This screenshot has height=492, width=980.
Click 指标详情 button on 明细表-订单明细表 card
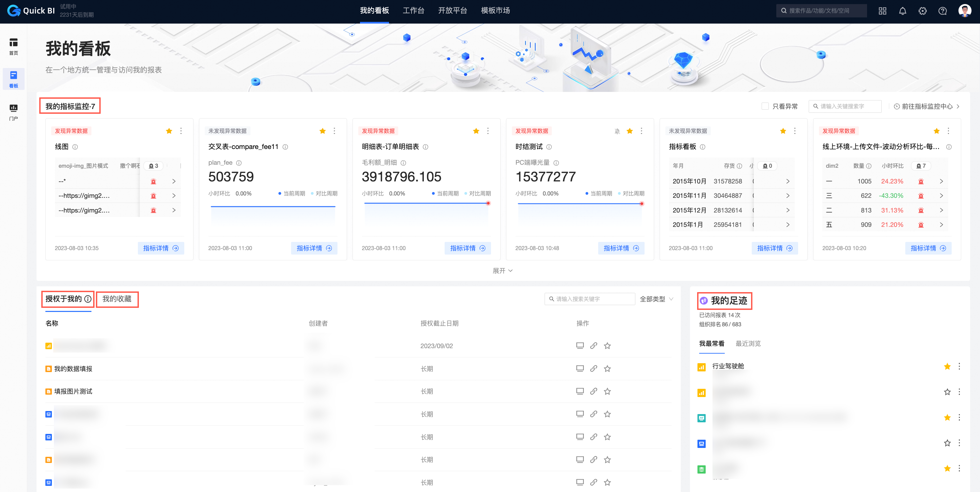pyautogui.click(x=467, y=248)
